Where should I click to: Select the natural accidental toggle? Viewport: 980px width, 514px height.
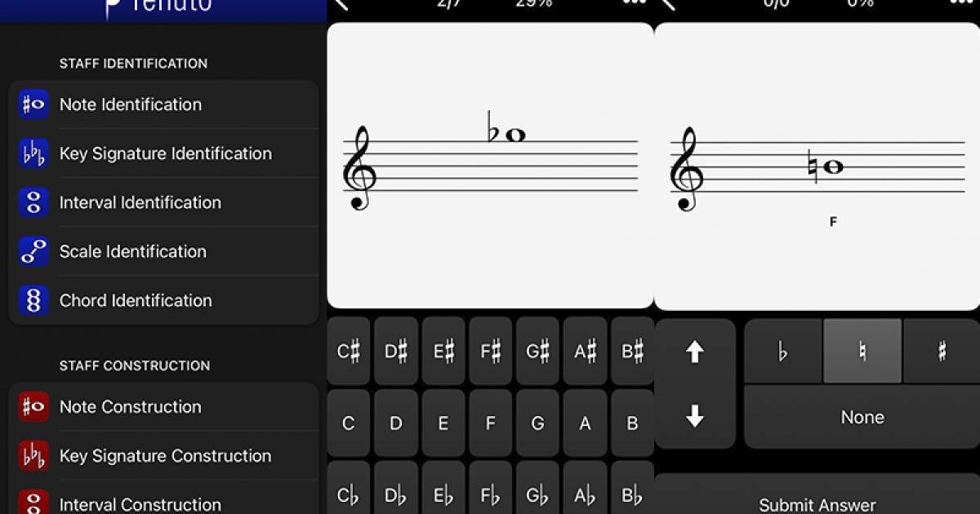(x=862, y=351)
